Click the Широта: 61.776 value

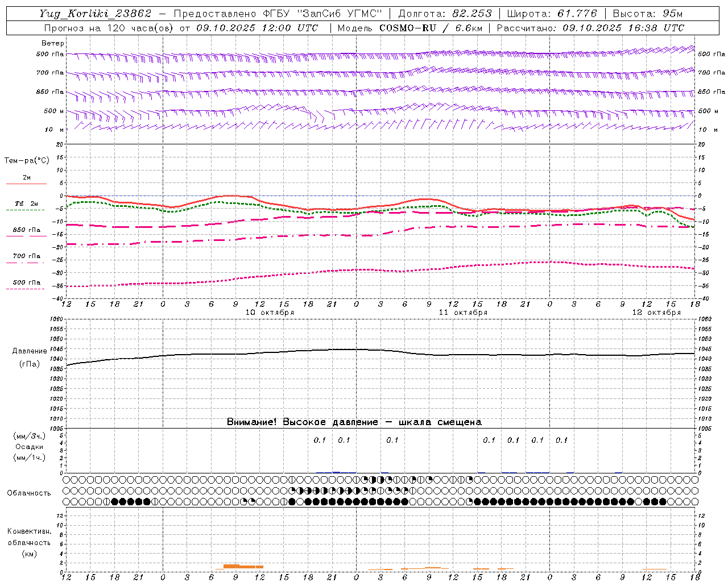[552, 14]
